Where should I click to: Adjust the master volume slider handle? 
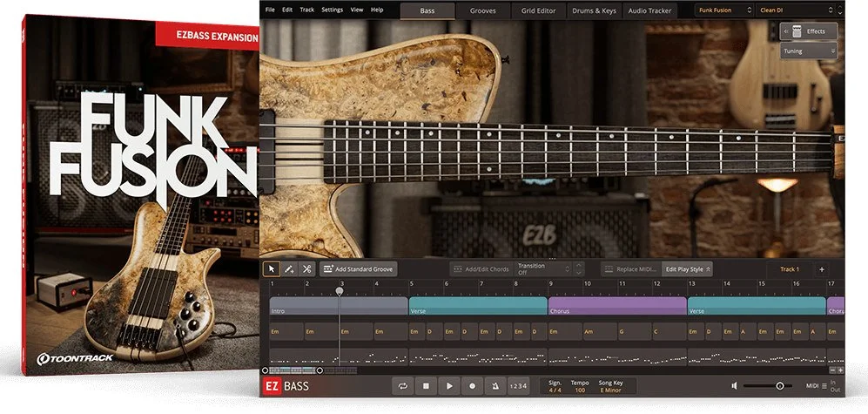point(779,386)
